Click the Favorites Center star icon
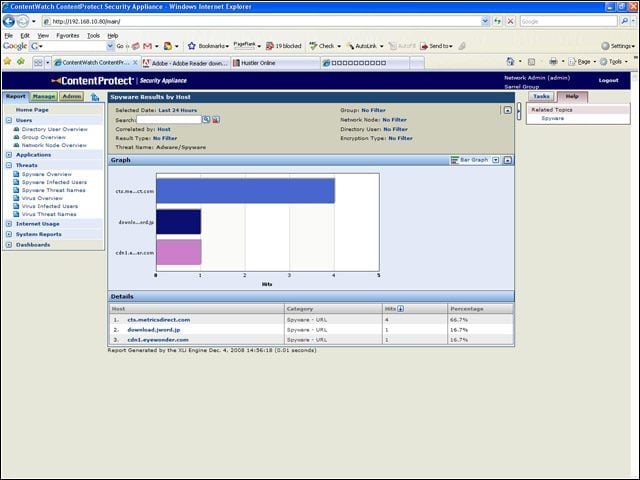 click(x=7, y=62)
